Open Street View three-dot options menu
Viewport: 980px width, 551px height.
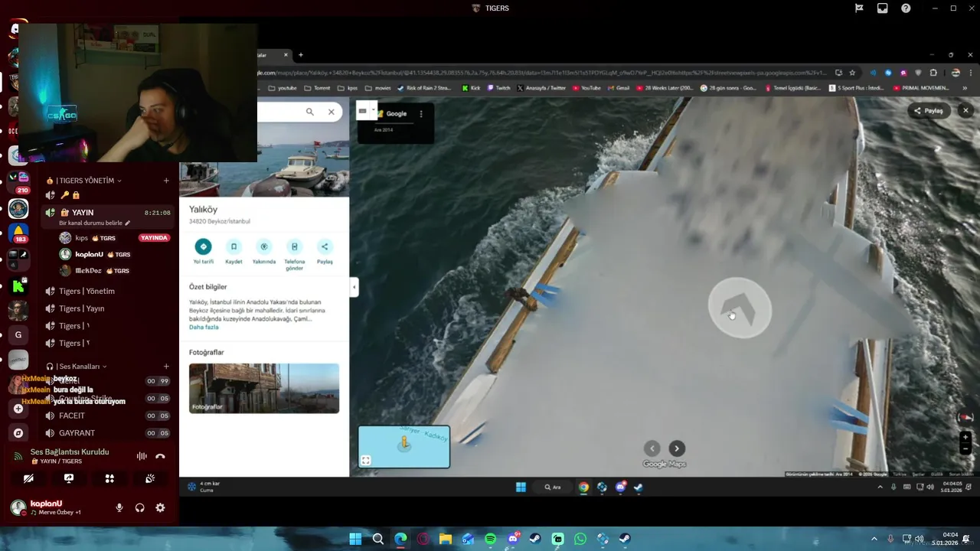pos(421,113)
